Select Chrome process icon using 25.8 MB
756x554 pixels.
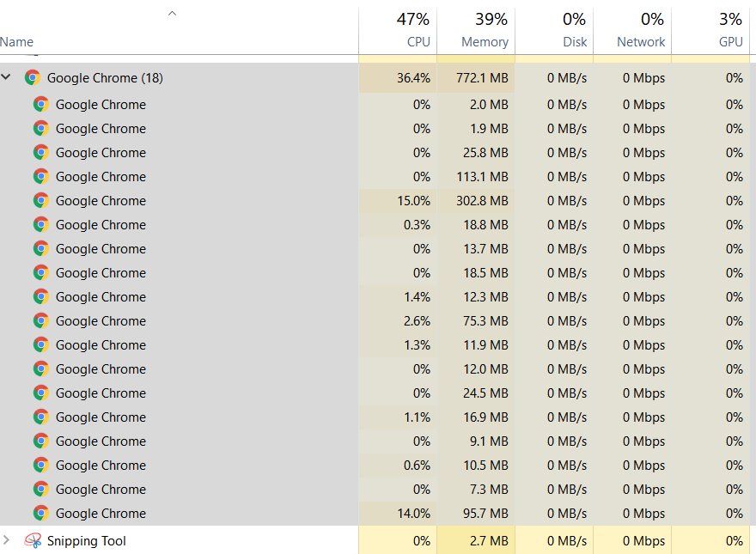click(41, 152)
